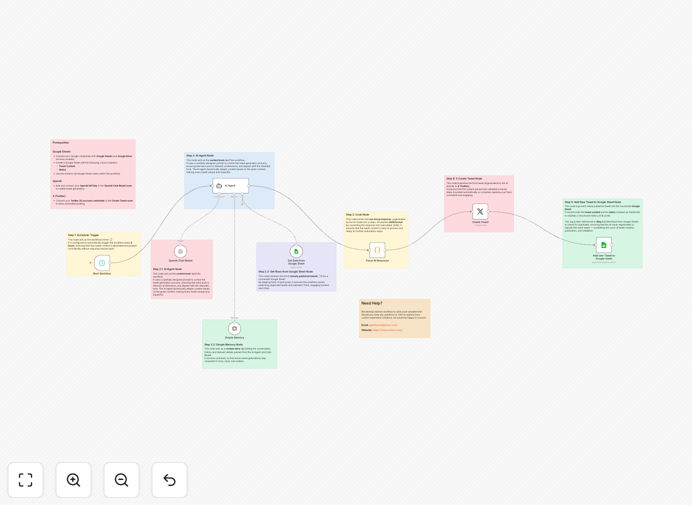Click the Google Sheets subheading in Prerequisites note

click(61, 151)
